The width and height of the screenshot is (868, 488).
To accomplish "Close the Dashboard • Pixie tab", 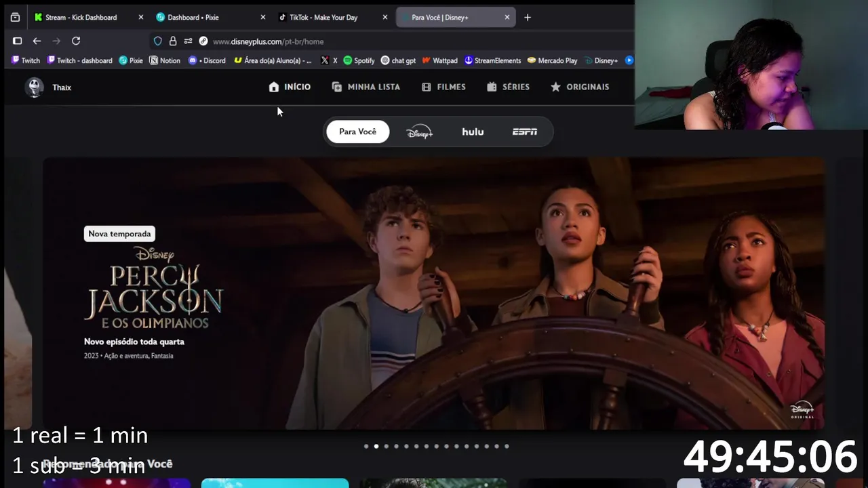I will 263,17.
